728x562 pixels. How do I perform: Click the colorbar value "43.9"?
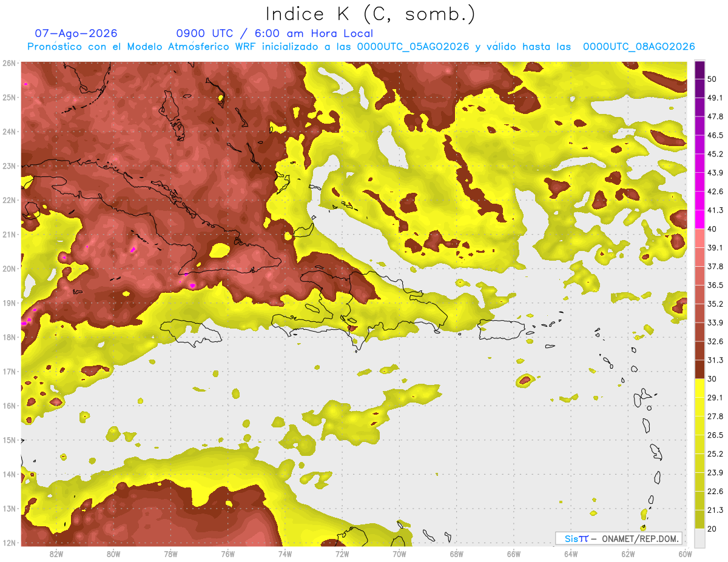click(x=715, y=173)
